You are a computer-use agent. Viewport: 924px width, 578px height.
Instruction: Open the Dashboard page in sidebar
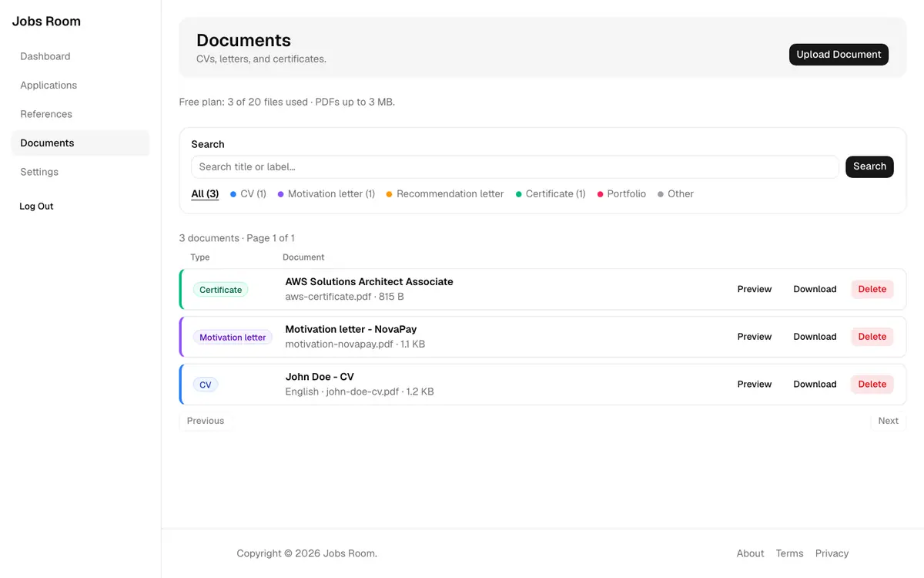click(80, 56)
